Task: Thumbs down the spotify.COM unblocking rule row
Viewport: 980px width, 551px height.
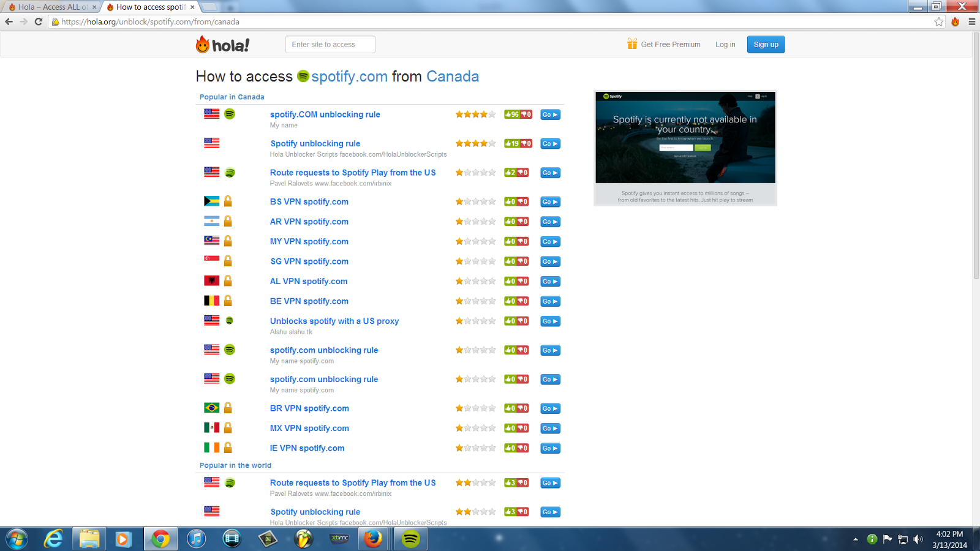Action: click(x=526, y=114)
